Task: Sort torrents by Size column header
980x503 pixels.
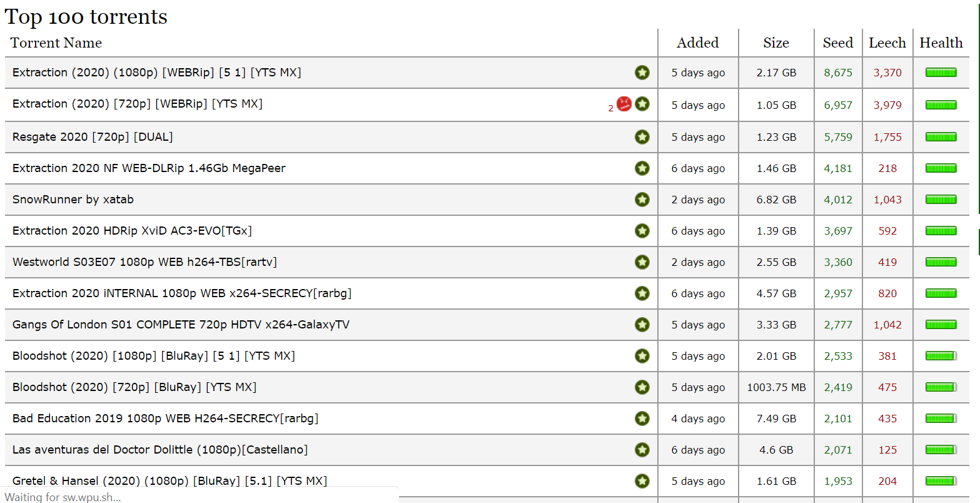Action: click(775, 43)
